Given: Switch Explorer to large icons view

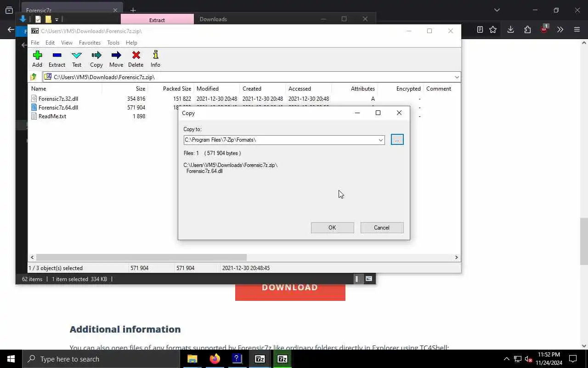Looking at the screenshot, I should (x=368, y=279).
